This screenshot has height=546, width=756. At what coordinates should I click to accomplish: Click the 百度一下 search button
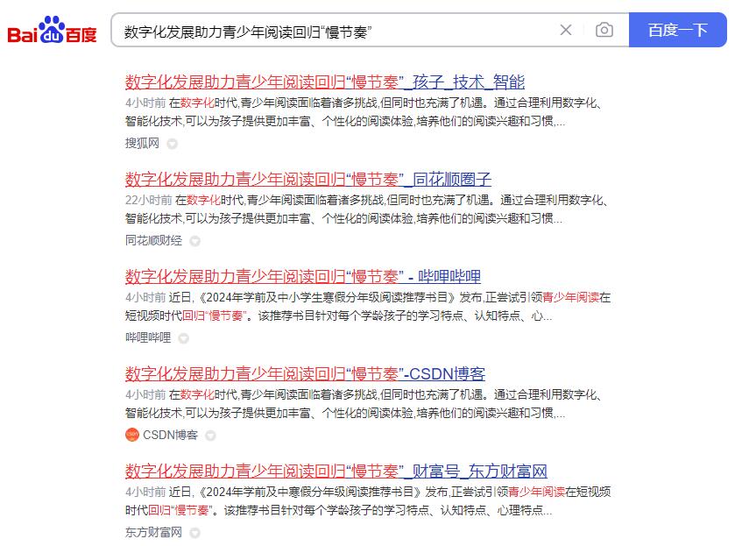pos(677,30)
